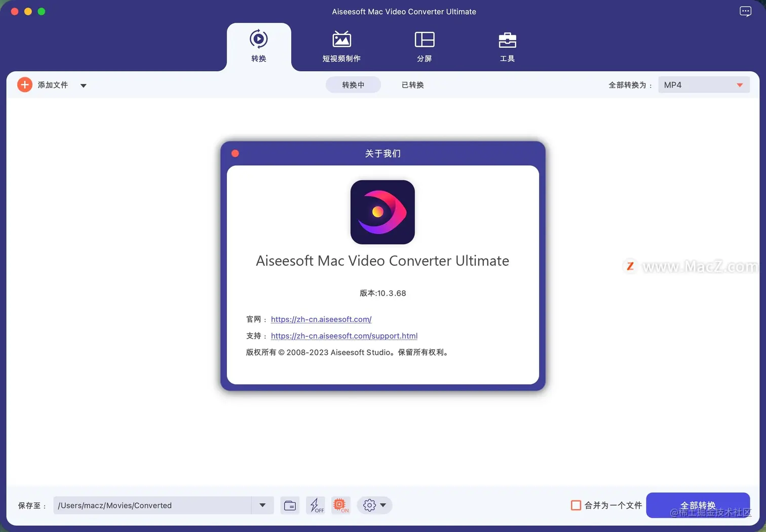Open the 分屏 split-screen tab

point(425,47)
